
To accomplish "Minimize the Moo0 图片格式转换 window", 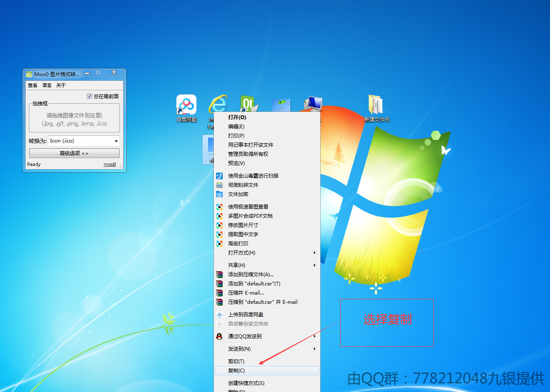I will (x=87, y=73).
